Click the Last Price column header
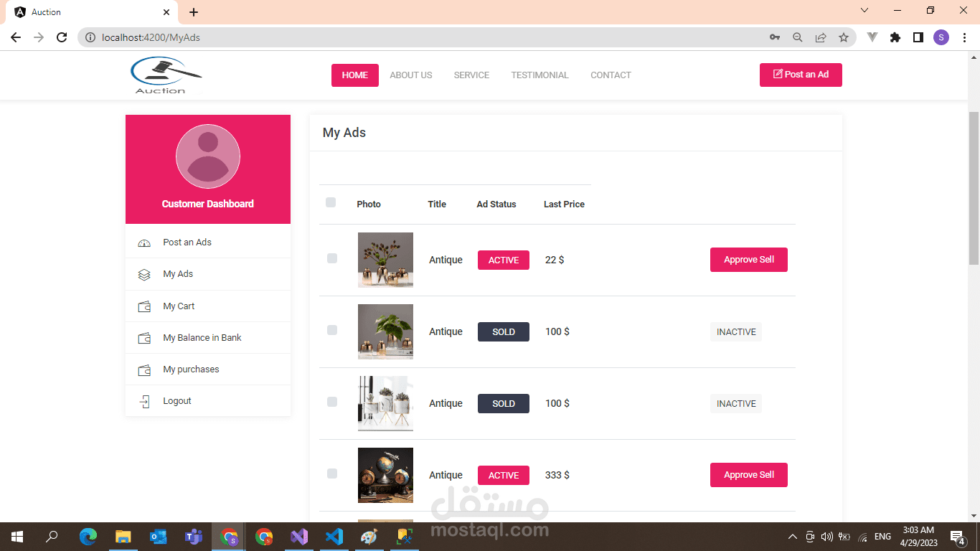Viewport: 980px width, 551px height. point(564,204)
